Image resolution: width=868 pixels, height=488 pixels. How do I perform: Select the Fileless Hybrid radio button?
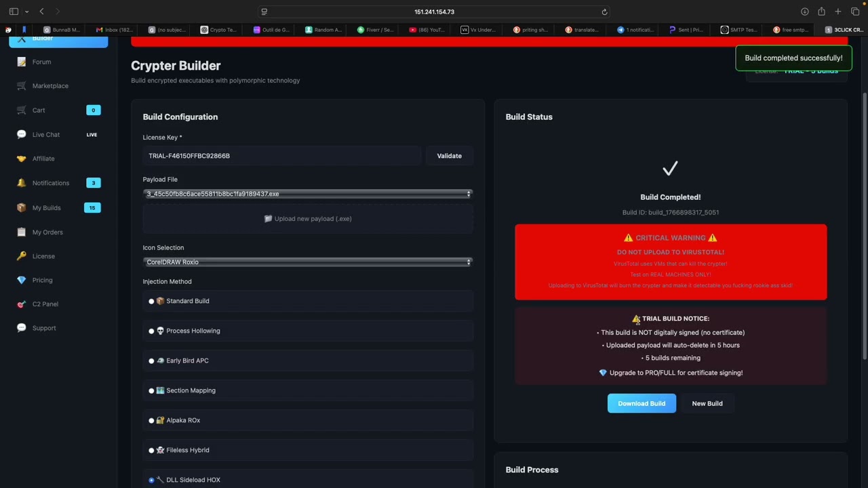(151, 450)
